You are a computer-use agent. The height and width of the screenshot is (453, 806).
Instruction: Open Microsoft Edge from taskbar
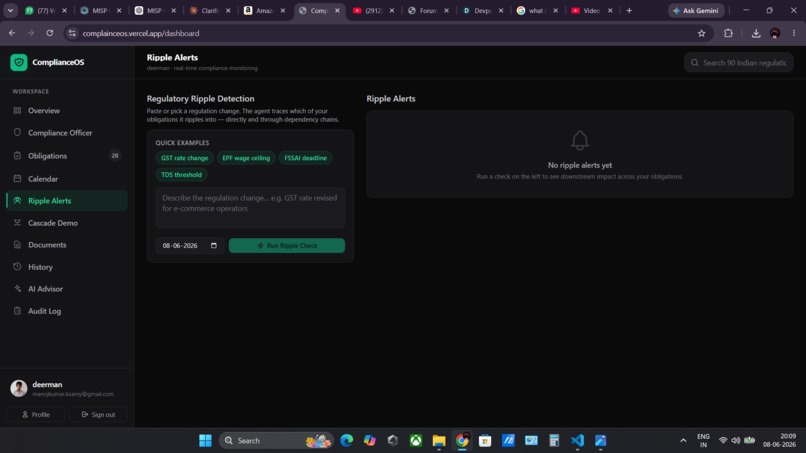click(346, 441)
